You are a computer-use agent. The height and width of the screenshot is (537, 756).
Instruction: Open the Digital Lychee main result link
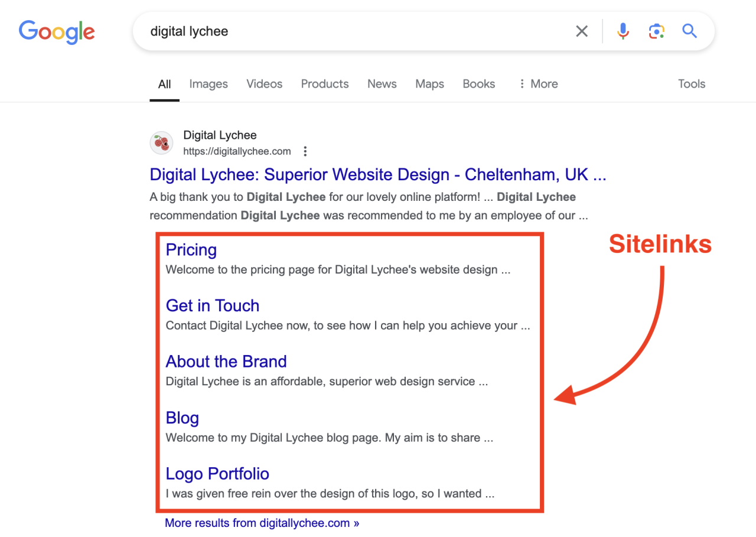pos(377,174)
